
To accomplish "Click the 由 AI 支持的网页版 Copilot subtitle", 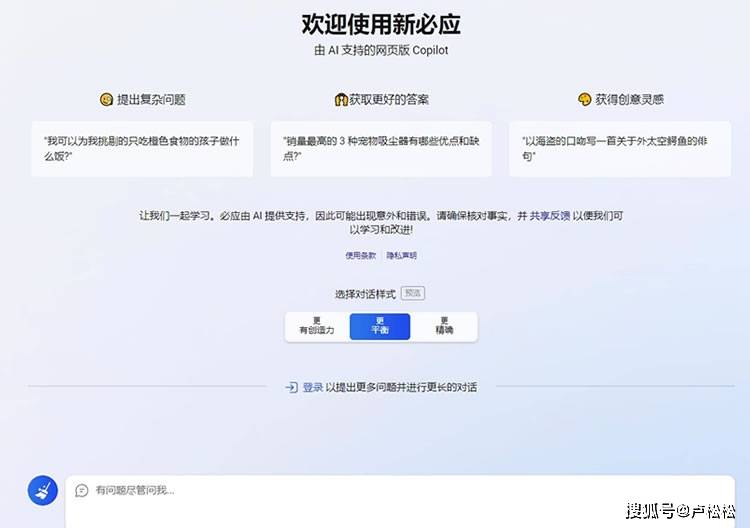I will tap(381, 50).
